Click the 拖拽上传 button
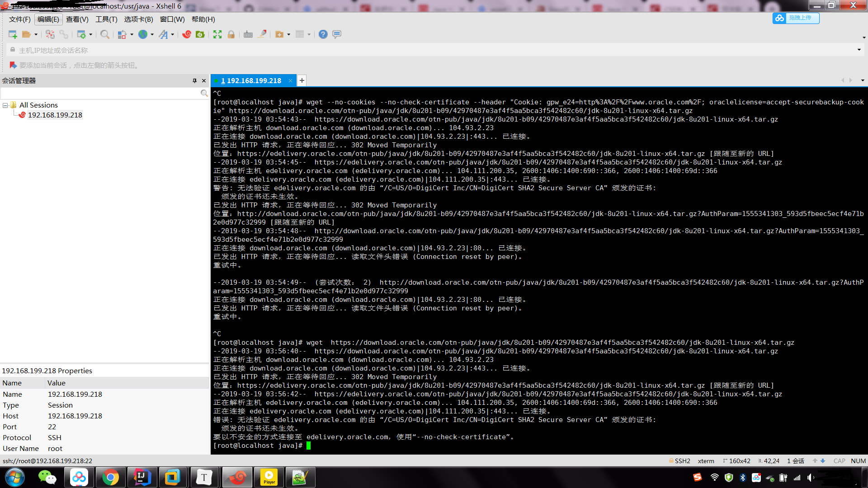 (796, 18)
